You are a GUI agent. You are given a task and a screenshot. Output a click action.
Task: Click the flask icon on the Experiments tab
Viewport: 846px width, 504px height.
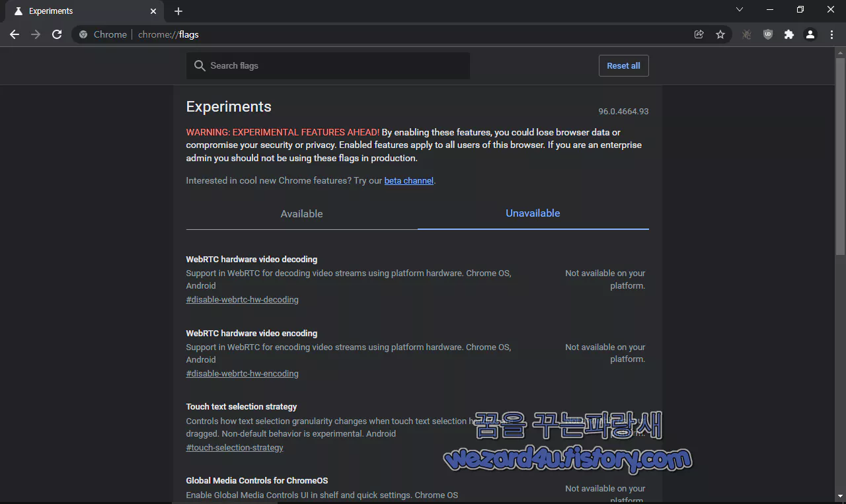click(18, 11)
